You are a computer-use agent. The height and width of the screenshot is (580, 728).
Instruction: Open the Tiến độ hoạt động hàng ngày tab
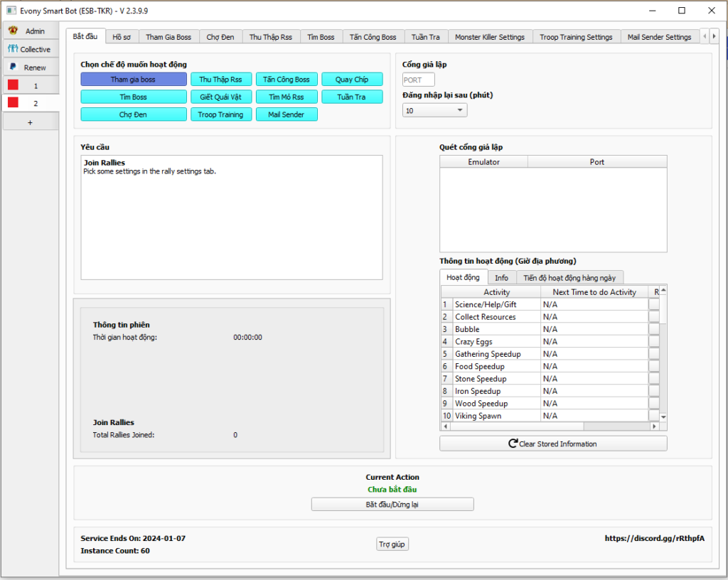pos(569,278)
